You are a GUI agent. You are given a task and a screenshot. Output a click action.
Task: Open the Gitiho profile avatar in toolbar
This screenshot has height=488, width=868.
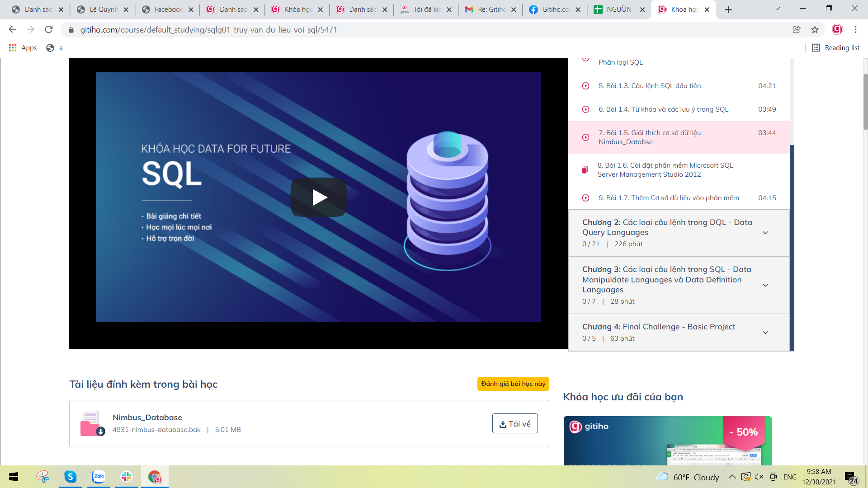[837, 29]
